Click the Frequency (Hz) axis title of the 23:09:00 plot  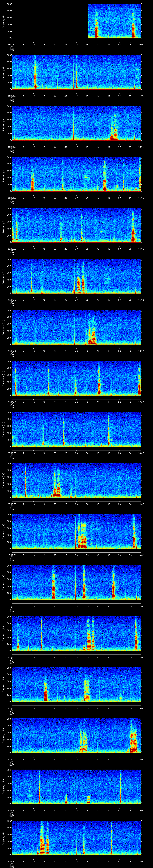pyautogui.click(x=3, y=21)
